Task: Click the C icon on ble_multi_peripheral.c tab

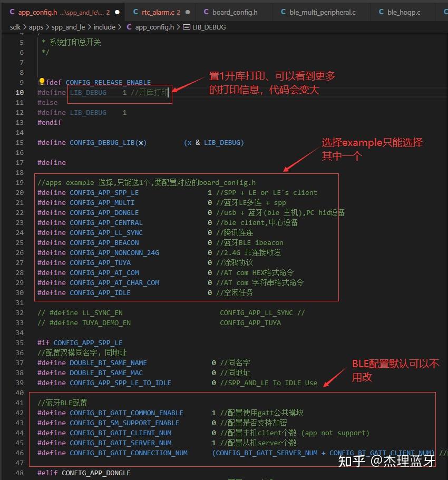Action: (x=284, y=12)
